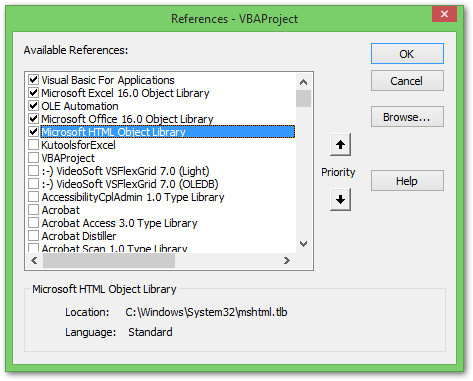
Task: Enable VideoSoft VSFlexGrid 7.0 (OLEDB)
Action: pyautogui.click(x=33, y=184)
